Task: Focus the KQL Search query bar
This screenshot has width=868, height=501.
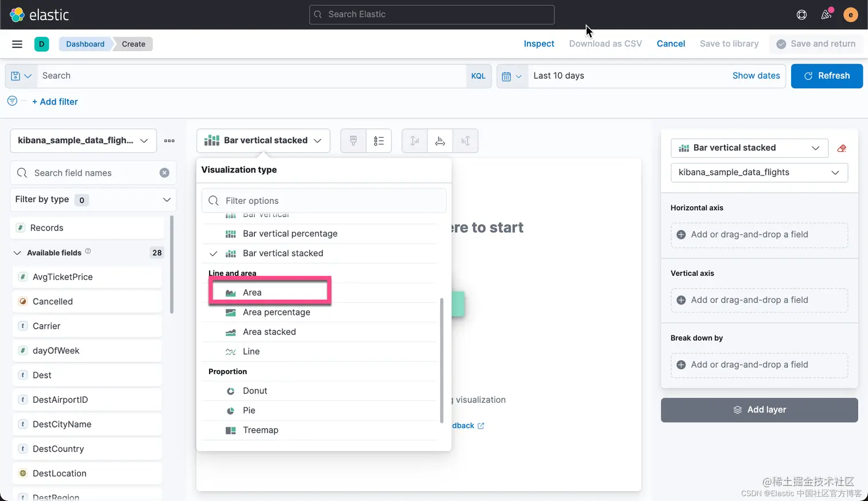Action: point(251,76)
